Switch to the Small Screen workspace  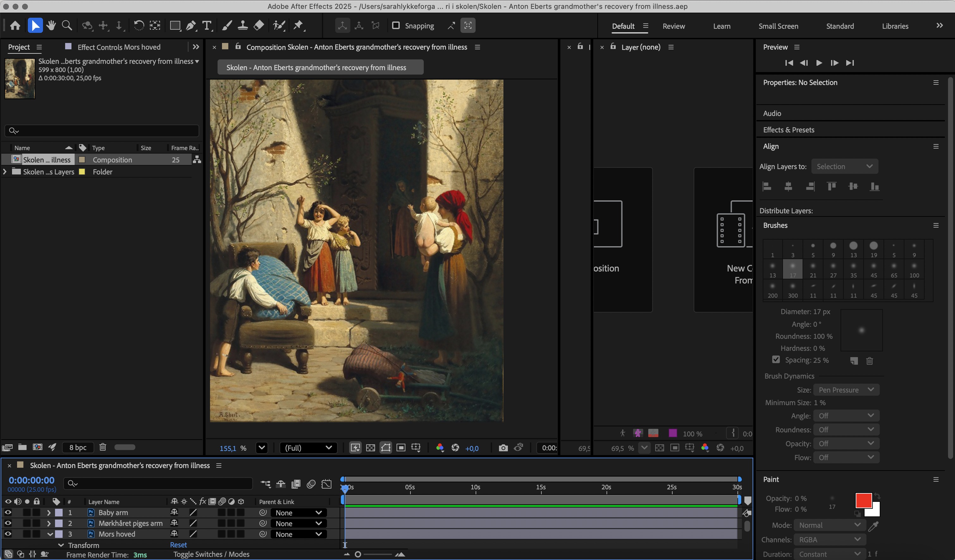pyautogui.click(x=778, y=26)
